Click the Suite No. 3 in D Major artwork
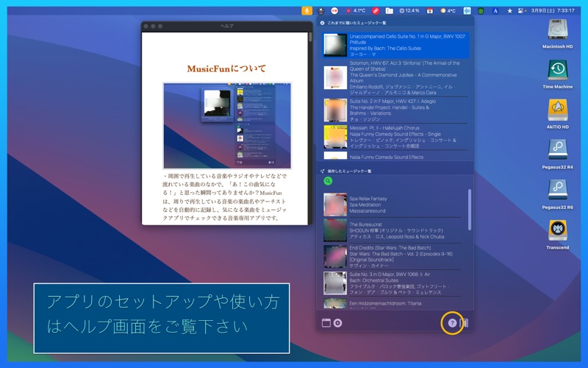This screenshot has width=588, height=368. click(x=335, y=283)
